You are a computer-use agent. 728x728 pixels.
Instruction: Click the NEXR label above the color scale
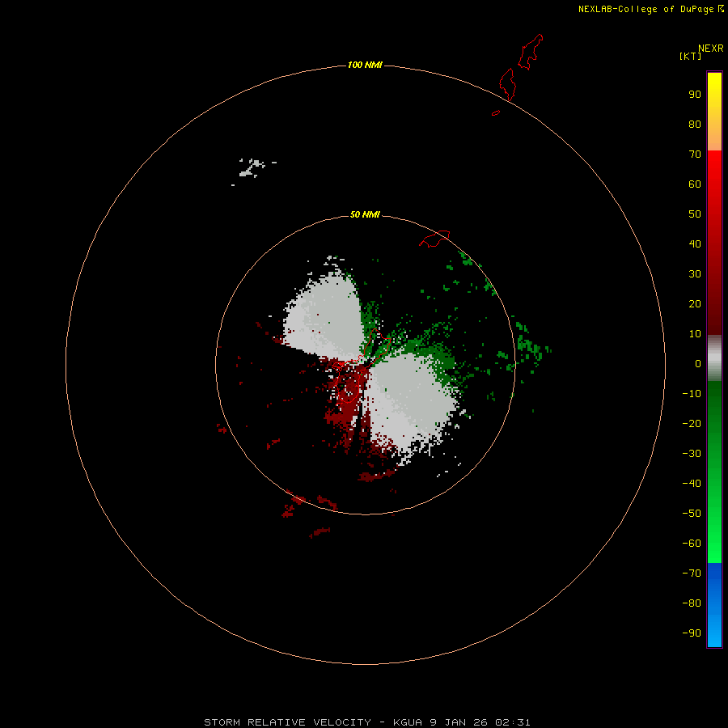click(x=711, y=49)
